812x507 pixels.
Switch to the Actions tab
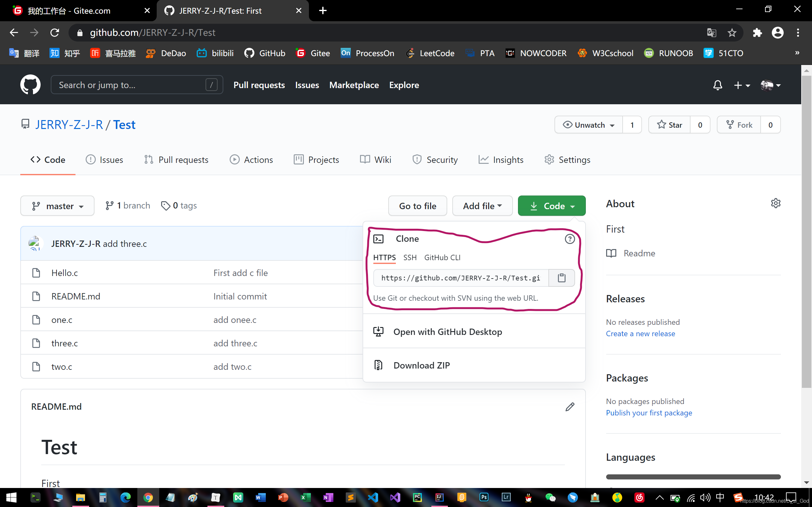coord(251,160)
